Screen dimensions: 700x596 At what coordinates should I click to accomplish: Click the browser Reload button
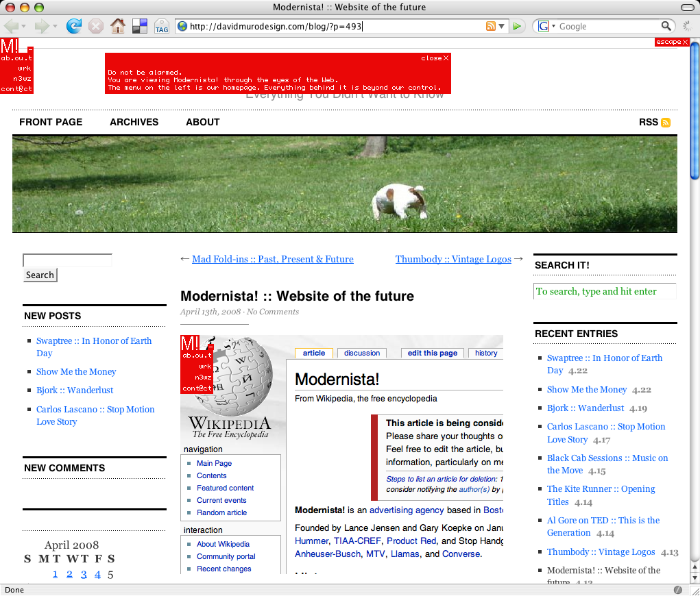pos(73,26)
